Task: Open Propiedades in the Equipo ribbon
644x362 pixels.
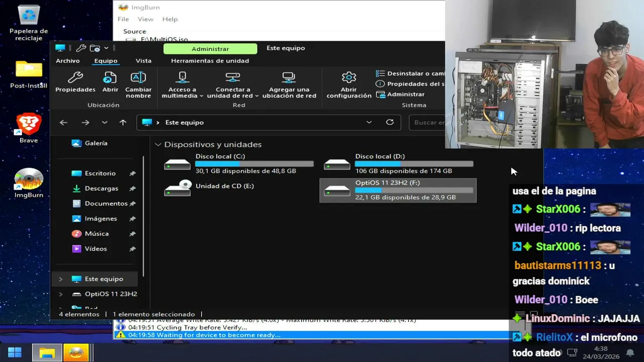Action: click(x=75, y=82)
